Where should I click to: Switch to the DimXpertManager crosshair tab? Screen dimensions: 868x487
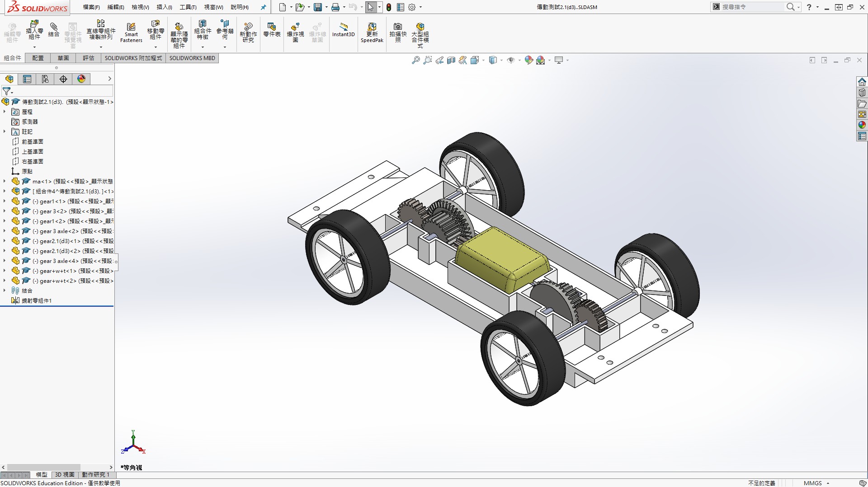tap(63, 79)
